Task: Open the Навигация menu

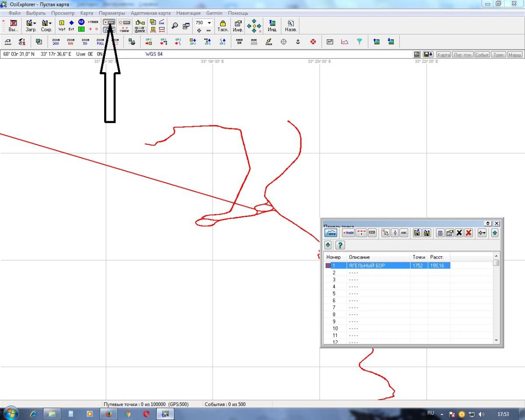Action: tap(188, 13)
